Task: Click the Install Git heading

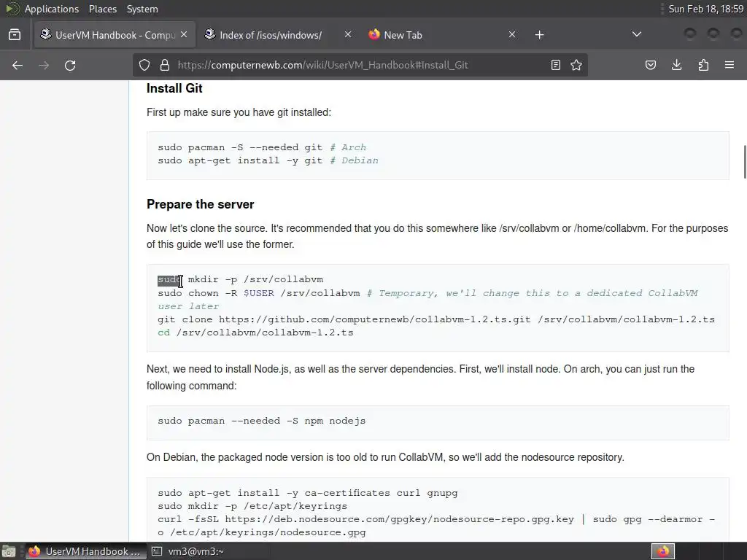Action: 174,88
